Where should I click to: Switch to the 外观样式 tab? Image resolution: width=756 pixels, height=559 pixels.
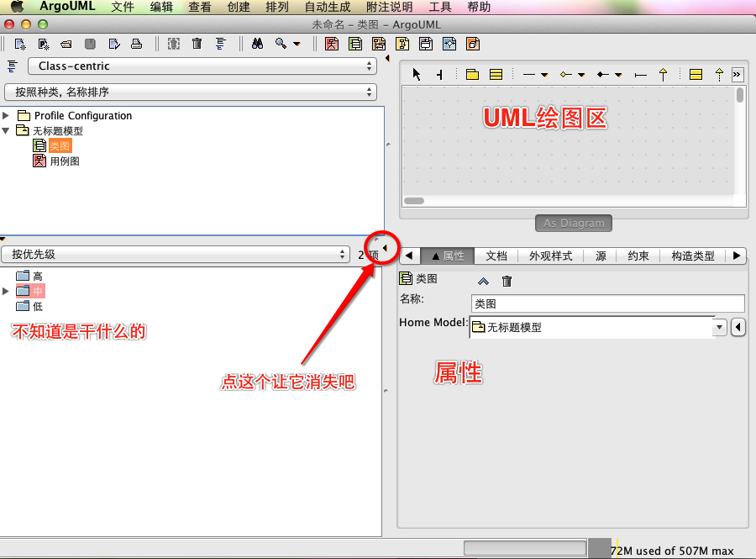550,256
